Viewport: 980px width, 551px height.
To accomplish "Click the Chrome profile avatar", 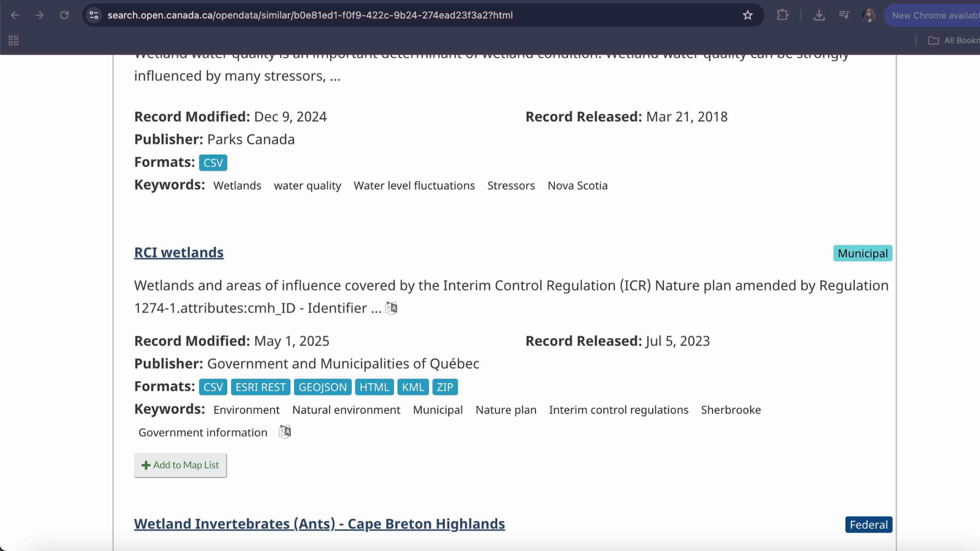I will pyautogui.click(x=869, y=15).
